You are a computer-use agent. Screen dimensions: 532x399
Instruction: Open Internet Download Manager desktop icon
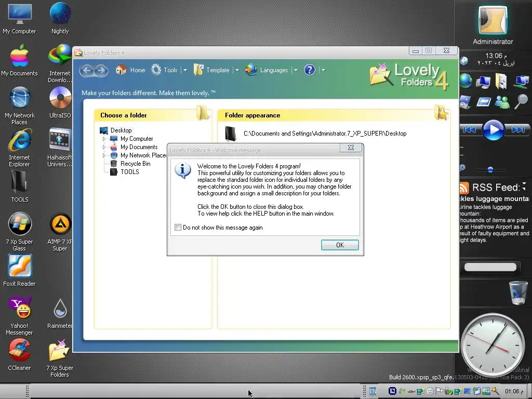60,63
